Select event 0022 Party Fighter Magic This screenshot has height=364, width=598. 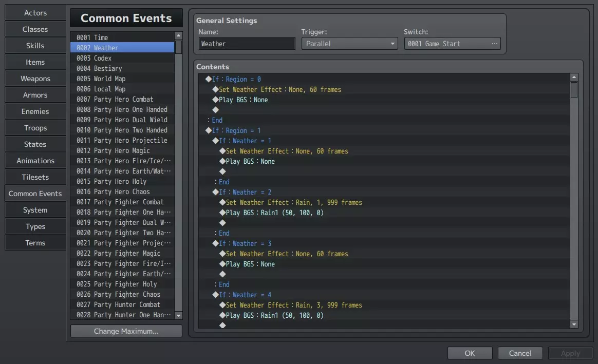point(122,253)
